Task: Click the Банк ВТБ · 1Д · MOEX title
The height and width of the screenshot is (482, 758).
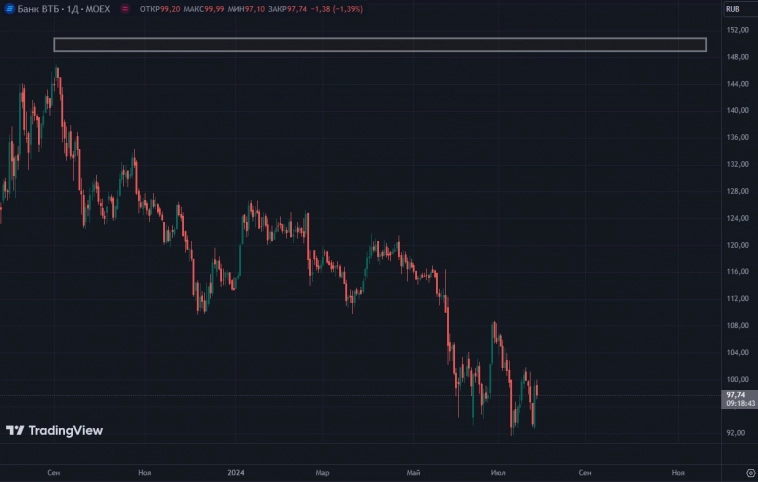Action: point(64,9)
